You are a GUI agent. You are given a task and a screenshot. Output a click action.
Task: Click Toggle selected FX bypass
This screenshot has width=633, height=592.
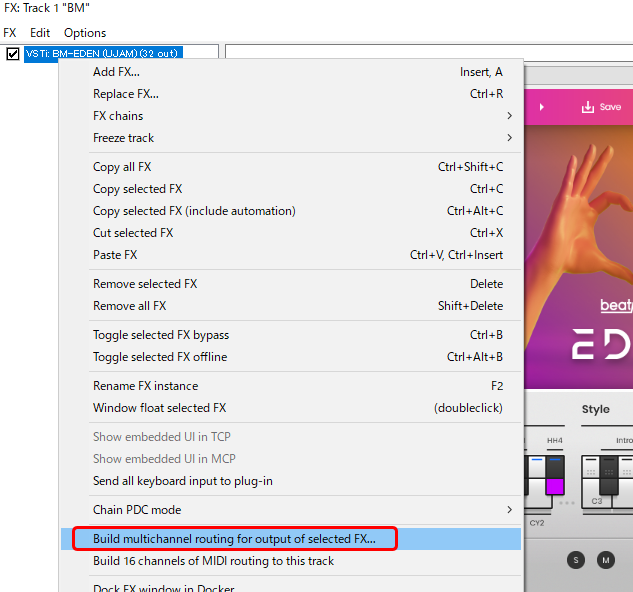(x=291, y=335)
